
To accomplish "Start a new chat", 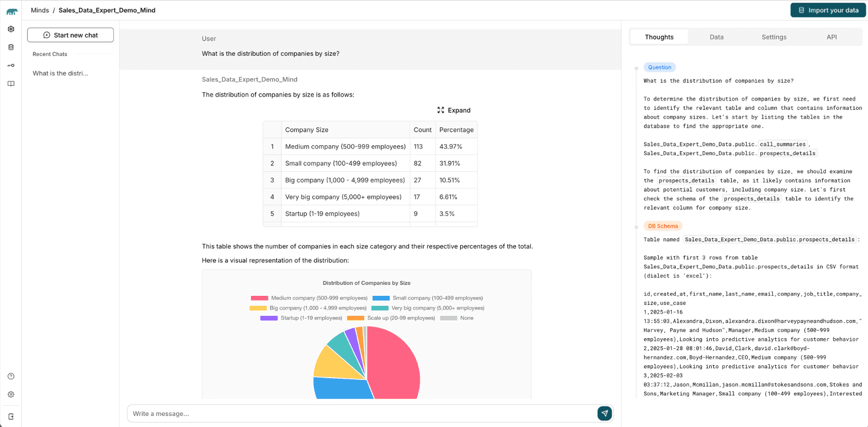I will tap(70, 35).
